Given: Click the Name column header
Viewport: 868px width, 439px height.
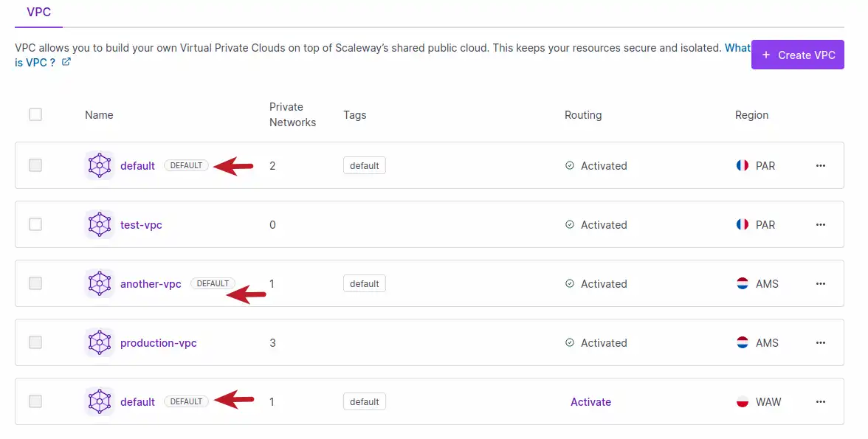Looking at the screenshot, I should pyautogui.click(x=99, y=115).
